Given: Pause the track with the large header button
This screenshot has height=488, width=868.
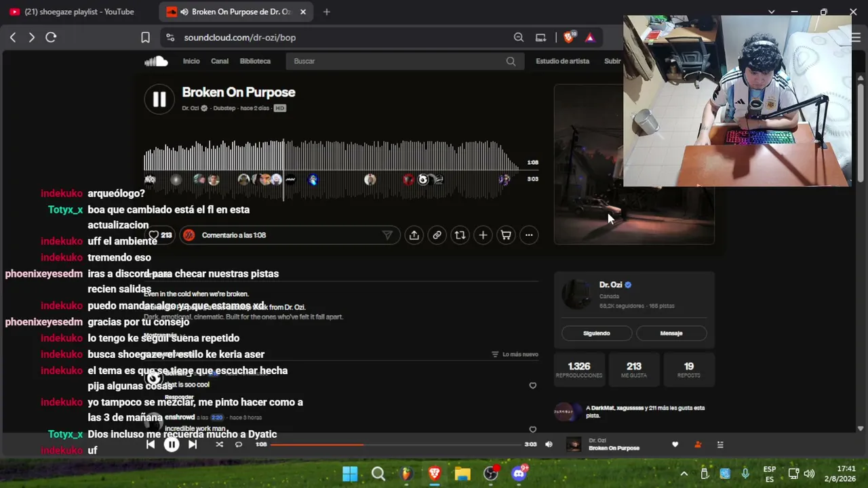Looking at the screenshot, I should pos(159,99).
